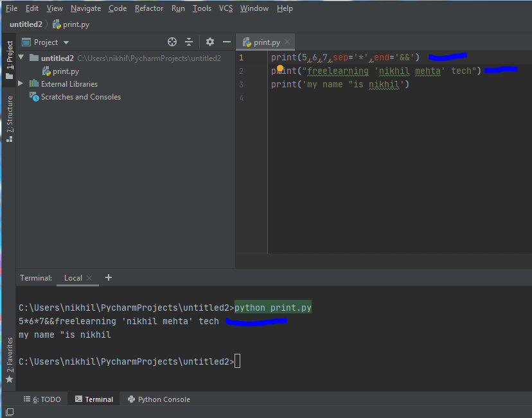532x418 pixels.
Task: Open Project panel settings gear
Action: coord(210,42)
